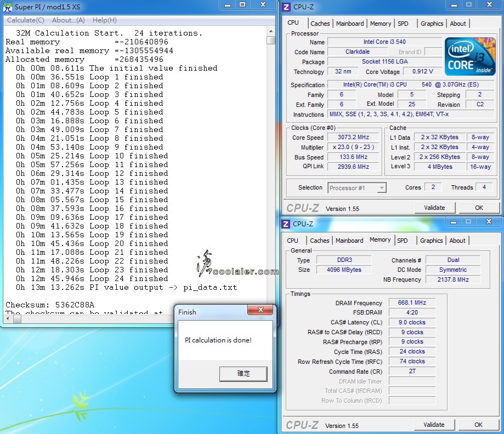Open the Help(H) menu in Super PI
504x434 pixels.
104,20
